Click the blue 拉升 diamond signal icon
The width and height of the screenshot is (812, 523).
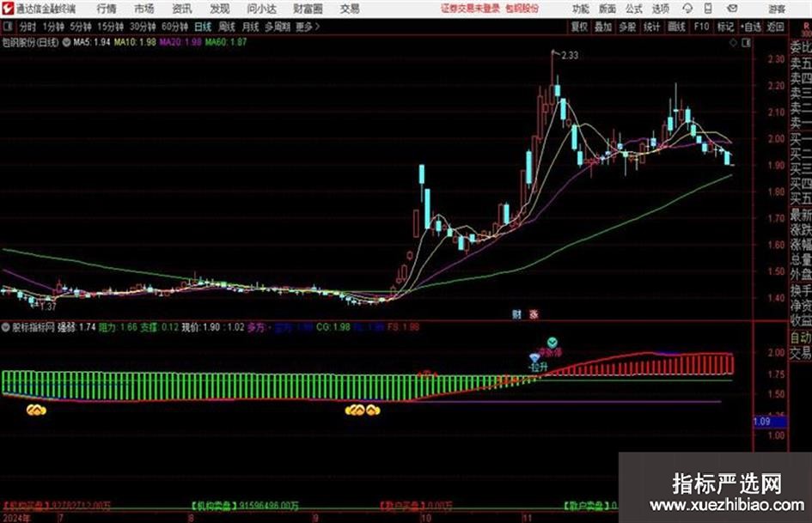pos(535,358)
